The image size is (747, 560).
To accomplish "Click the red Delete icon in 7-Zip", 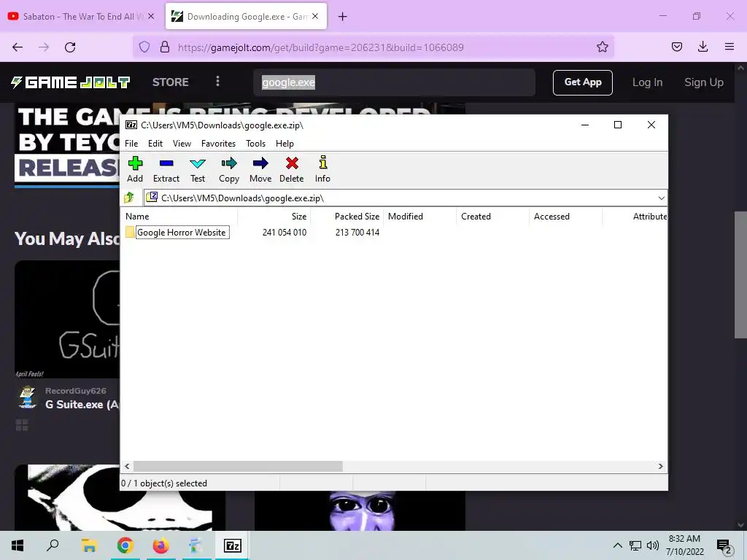I will click(x=292, y=169).
